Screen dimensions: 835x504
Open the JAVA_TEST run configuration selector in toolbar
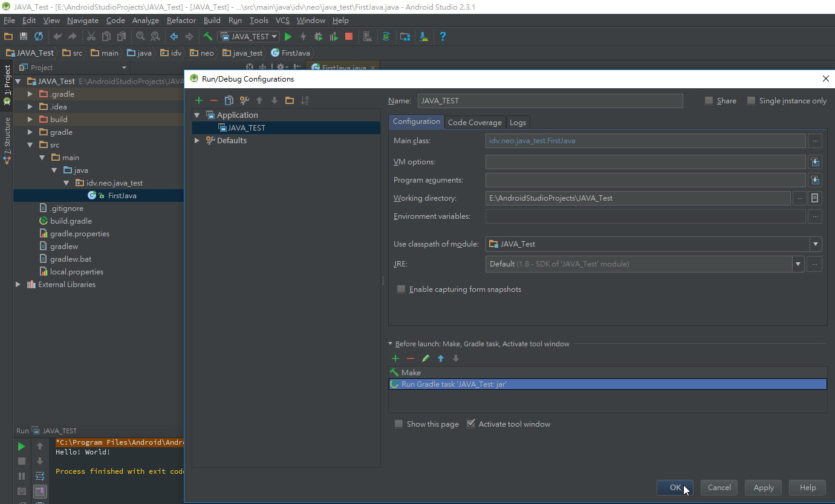pyautogui.click(x=249, y=36)
